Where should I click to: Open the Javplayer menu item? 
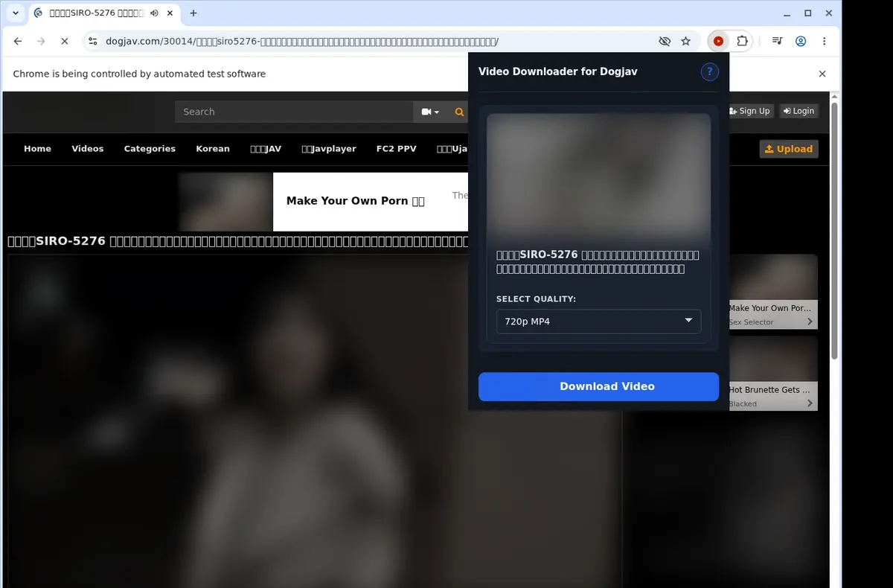click(329, 149)
